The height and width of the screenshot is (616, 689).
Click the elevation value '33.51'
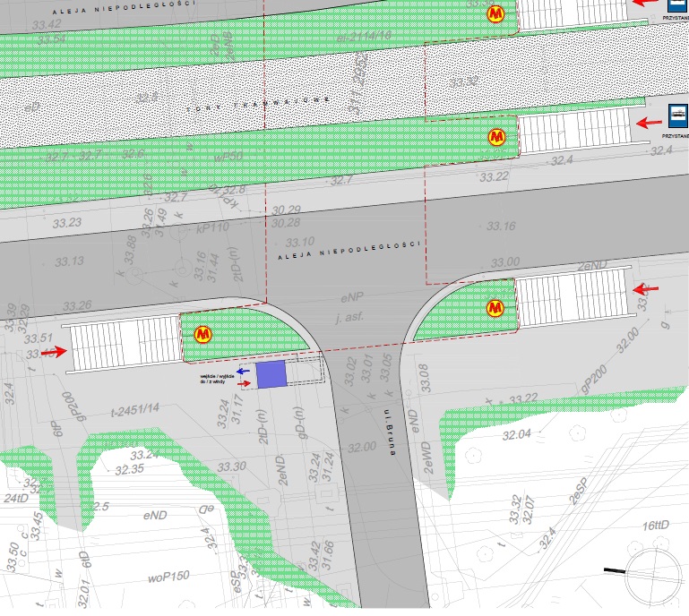click(x=39, y=338)
